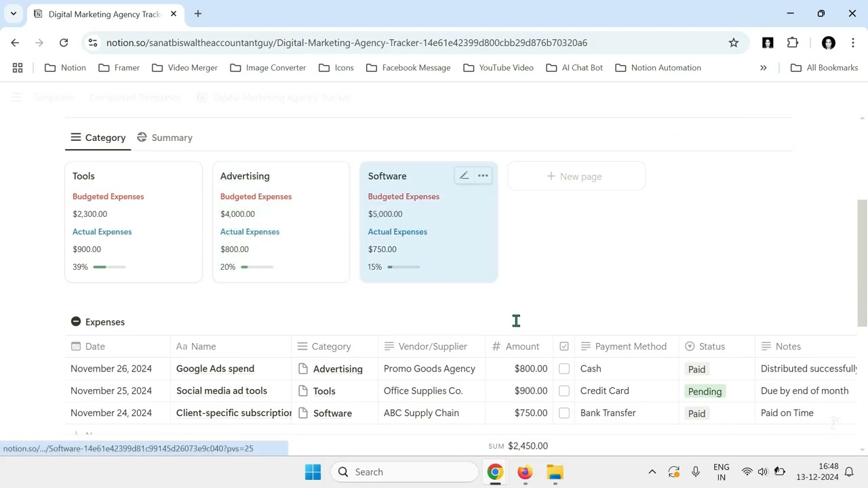Open Firefox from the taskbar
The image size is (868, 488).
[525, 472]
